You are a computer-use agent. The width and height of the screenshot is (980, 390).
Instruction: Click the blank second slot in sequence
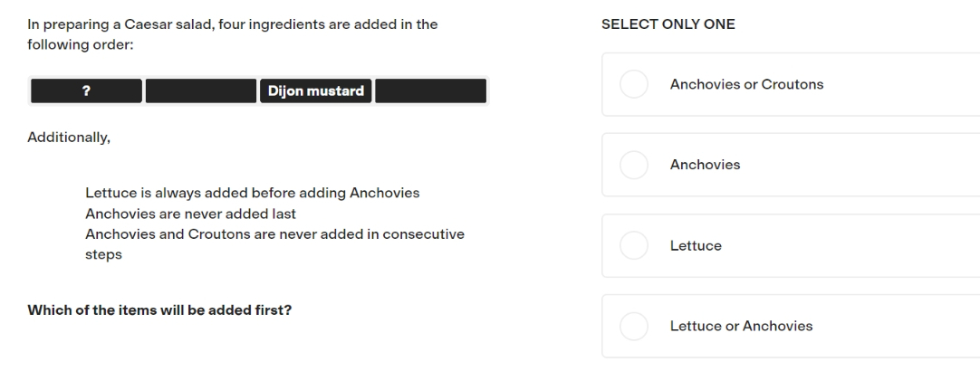(x=201, y=91)
